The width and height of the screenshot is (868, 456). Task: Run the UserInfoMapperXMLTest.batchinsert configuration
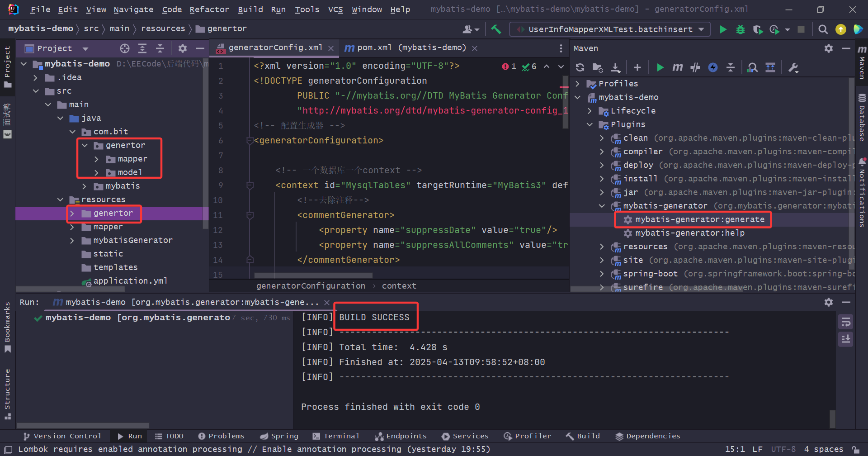point(723,29)
